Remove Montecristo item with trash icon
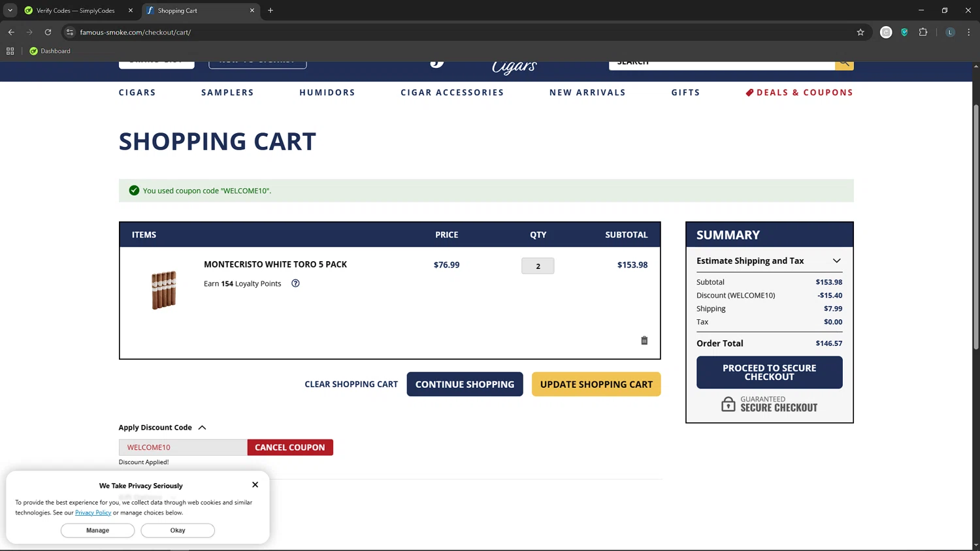 pos(644,340)
